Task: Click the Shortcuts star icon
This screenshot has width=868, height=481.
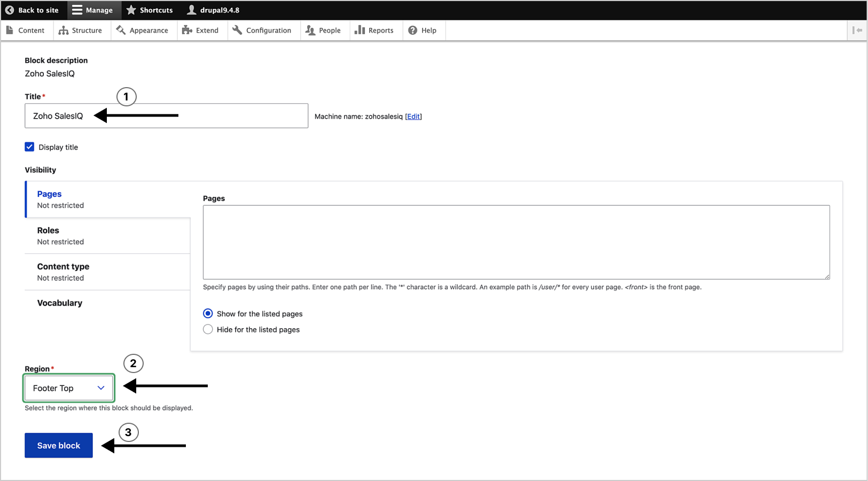Action: [x=131, y=10]
